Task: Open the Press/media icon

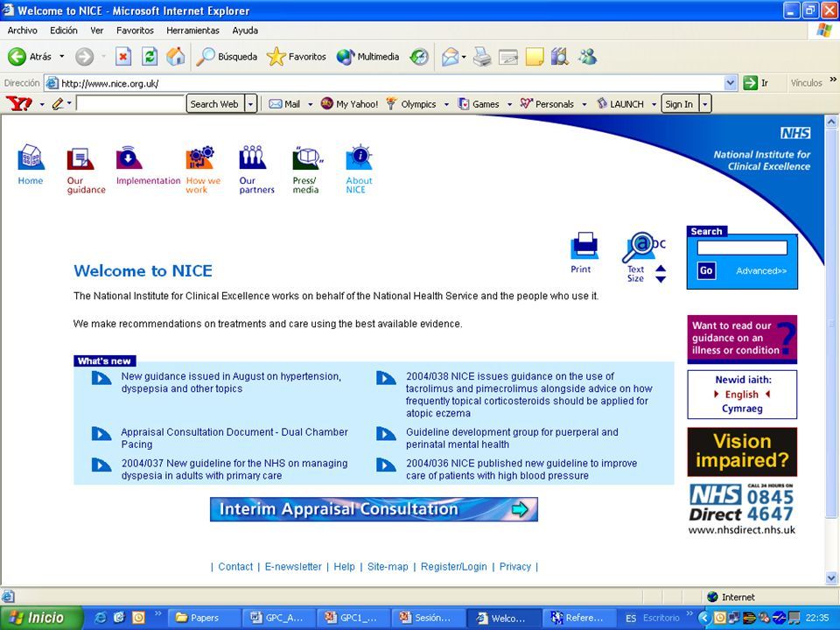Action: coord(307,158)
